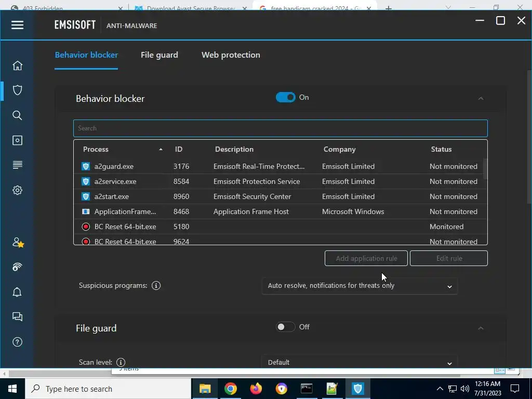This screenshot has width=532, height=399.
Task: Open the Suspicious programs dropdown
Action: [360, 286]
